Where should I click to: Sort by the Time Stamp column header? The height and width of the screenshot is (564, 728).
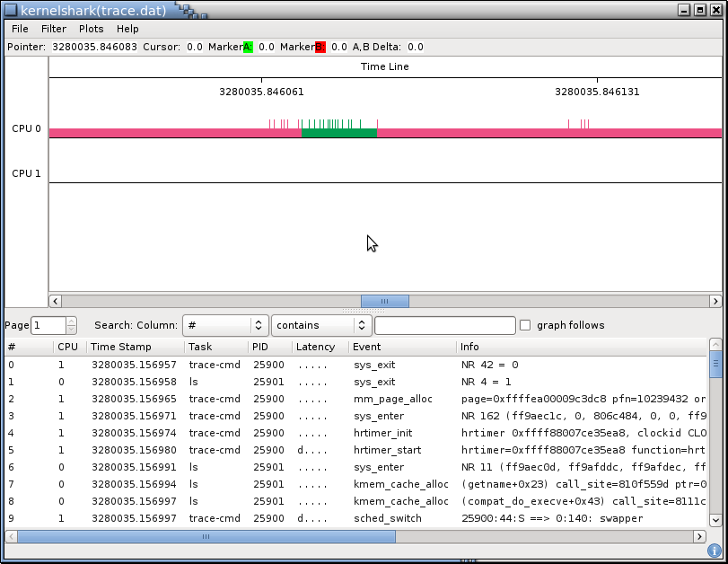point(136,347)
